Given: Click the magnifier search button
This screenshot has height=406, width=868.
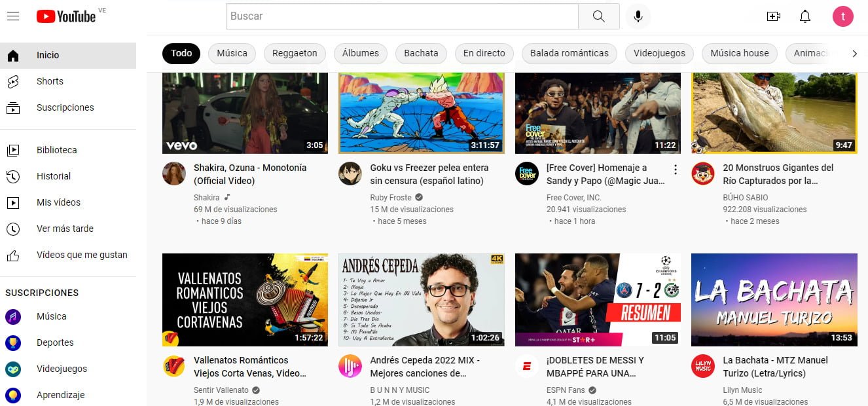Looking at the screenshot, I should (x=599, y=16).
